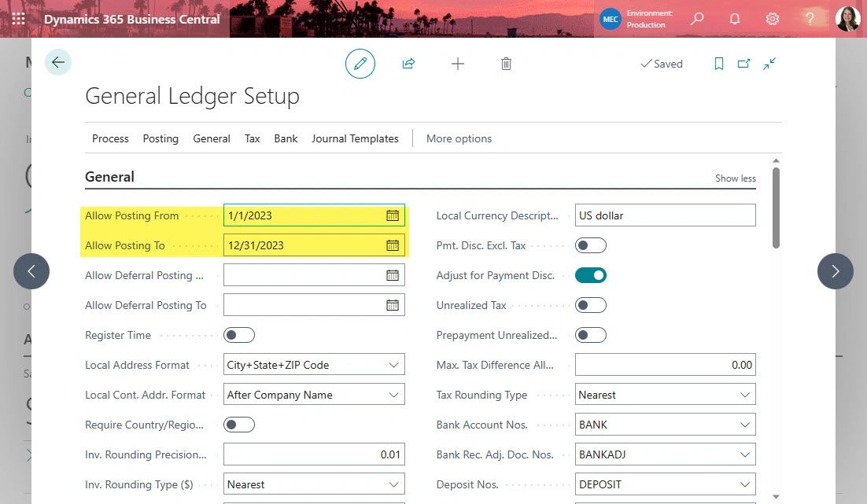
Task: Click the share icon in toolbar
Action: point(408,64)
